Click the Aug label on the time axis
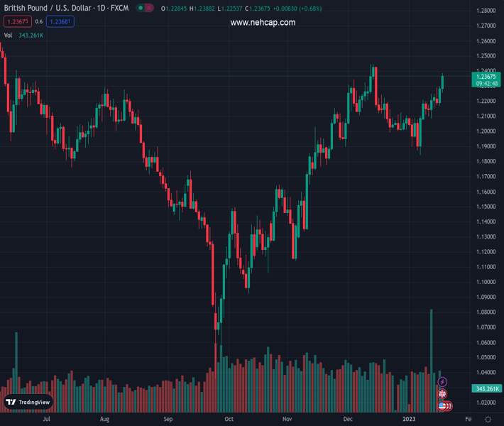The height and width of the screenshot is (426, 504). (104, 420)
